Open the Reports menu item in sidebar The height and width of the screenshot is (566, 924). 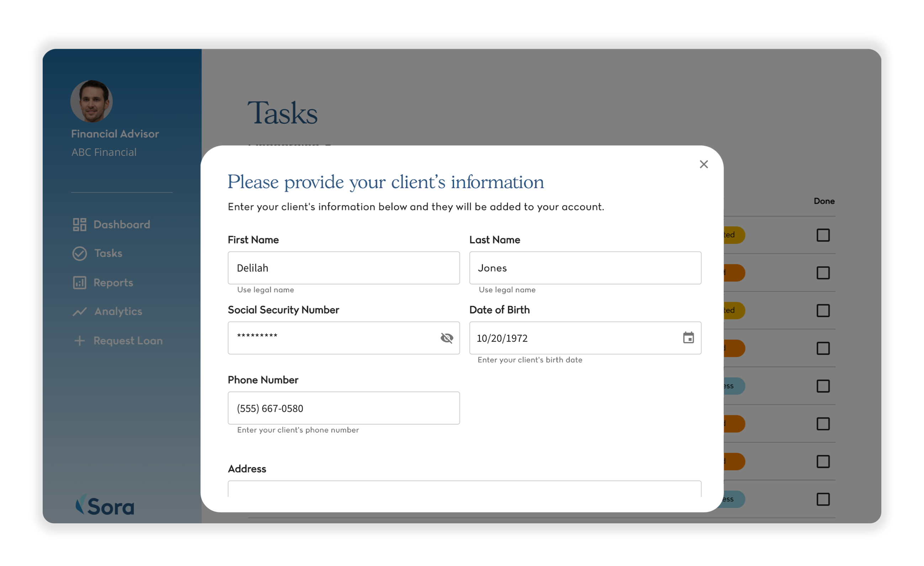tap(112, 282)
